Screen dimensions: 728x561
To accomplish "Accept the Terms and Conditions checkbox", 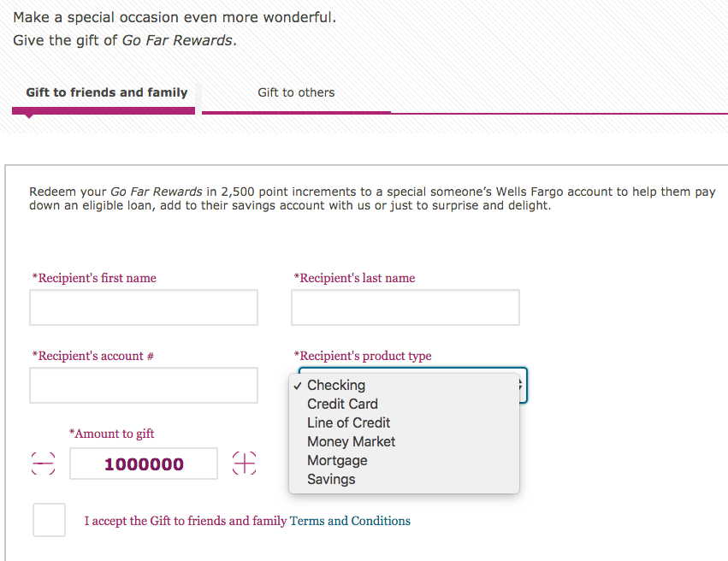I will point(50,520).
